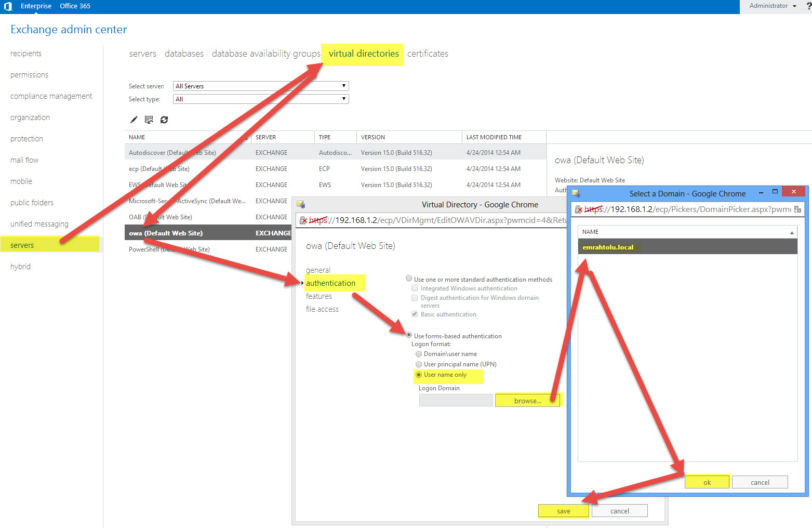Screen dimensions: 812x528
Task: Go to mobile in left navigation
Action: coord(21,181)
